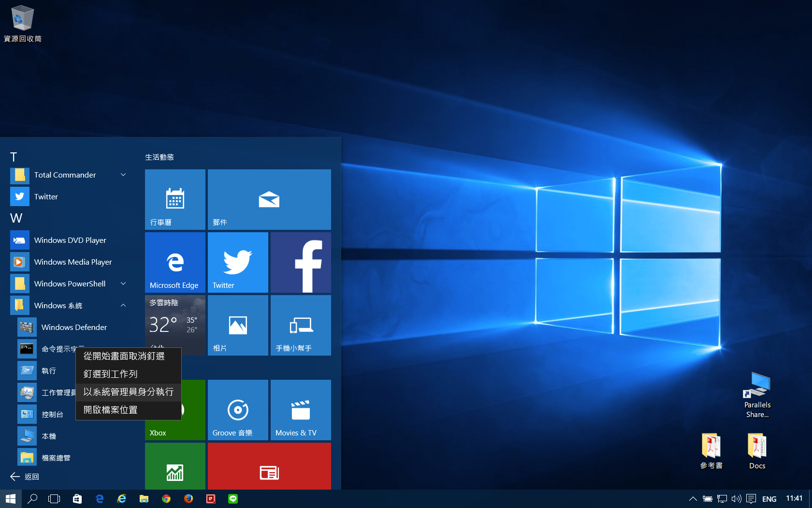
Task: Click the Windows Start button
Action: [x=11, y=499]
